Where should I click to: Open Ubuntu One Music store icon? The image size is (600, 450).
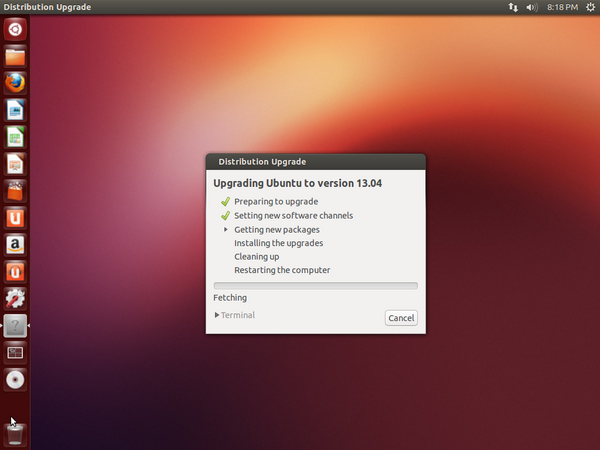click(x=15, y=272)
